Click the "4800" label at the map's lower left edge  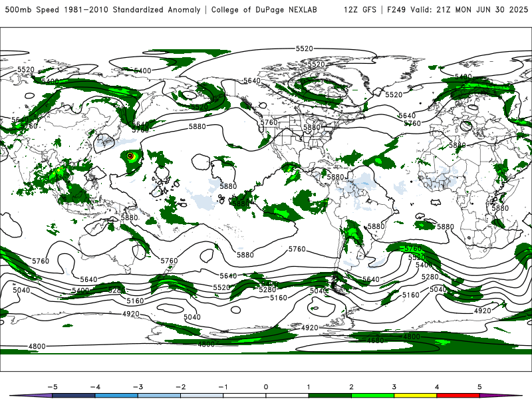37,346
